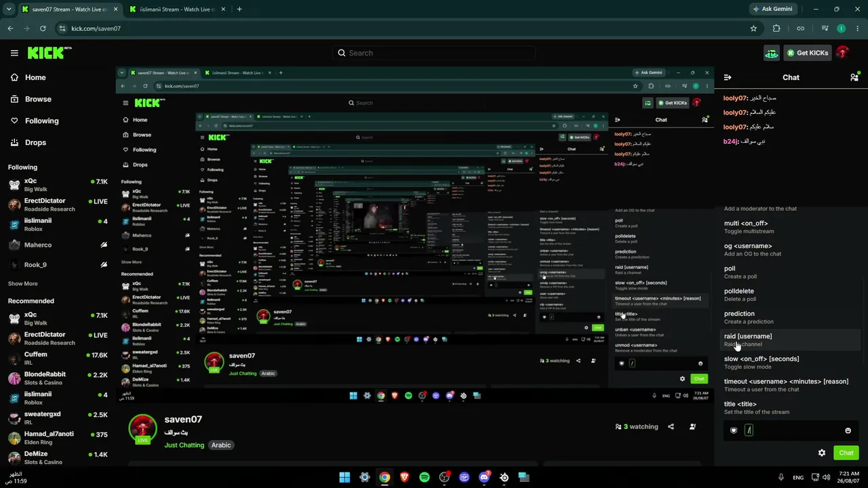
Task: Click the Arabic language tag
Action: pos(221,445)
